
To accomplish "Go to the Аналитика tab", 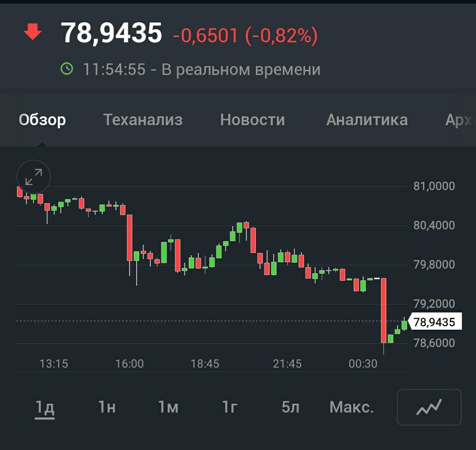I will [x=367, y=120].
